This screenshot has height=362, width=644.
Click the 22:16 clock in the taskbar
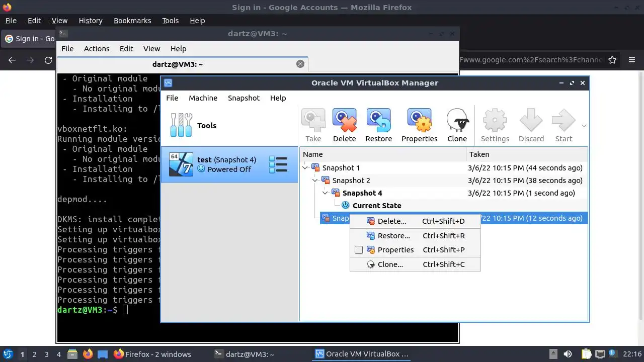(632, 354)
